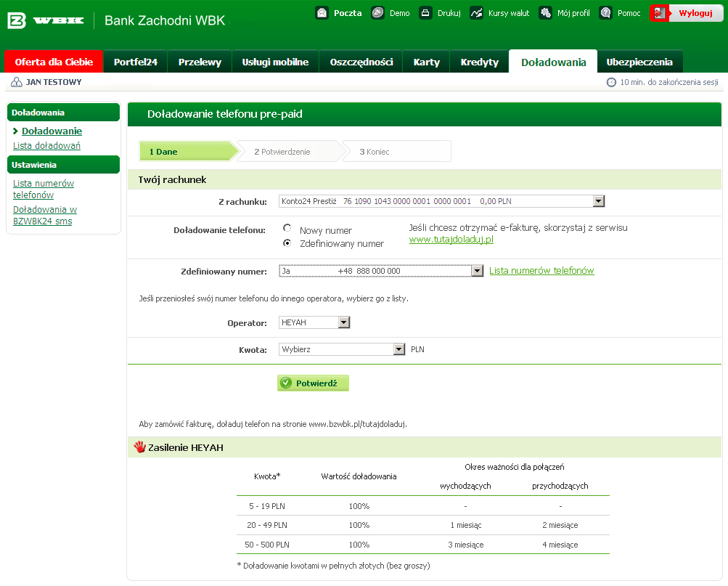The height and width of the screenshot is (586, 728).
Task: Click Lista numerów telefonów link beside dropdown
Action: point(541,271)
